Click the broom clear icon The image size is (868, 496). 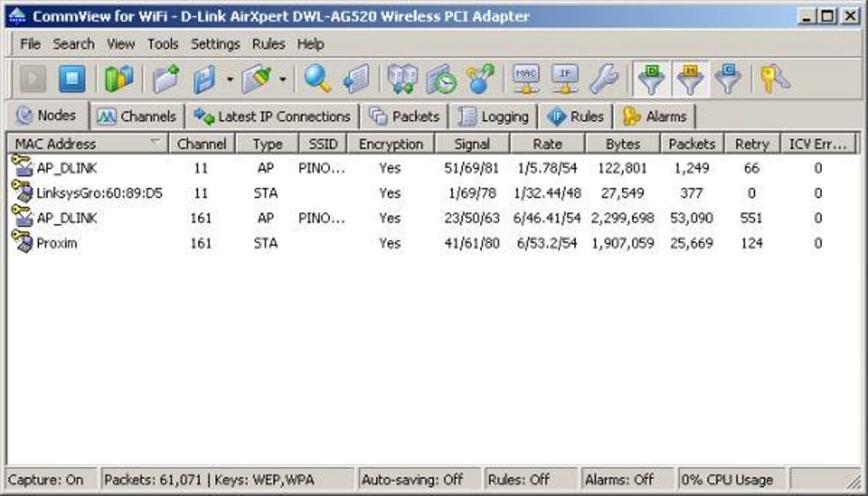point(256,79)
